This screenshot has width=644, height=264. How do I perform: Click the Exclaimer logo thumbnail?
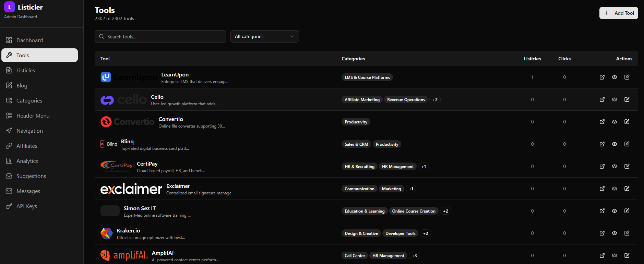pos(131,189)
